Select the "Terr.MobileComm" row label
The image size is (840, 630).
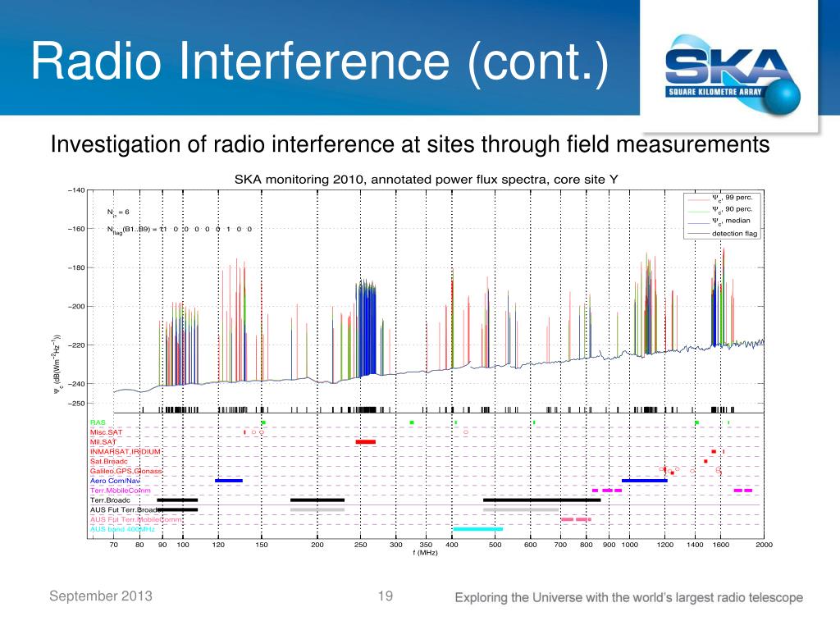121,491
